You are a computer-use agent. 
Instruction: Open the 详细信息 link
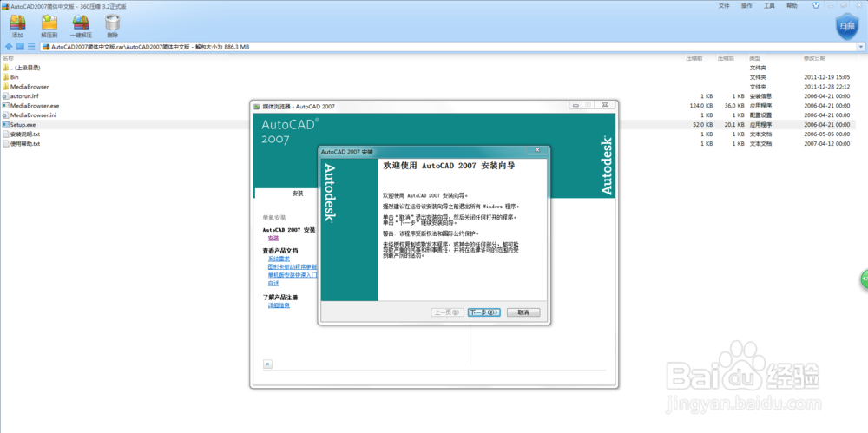279,305
